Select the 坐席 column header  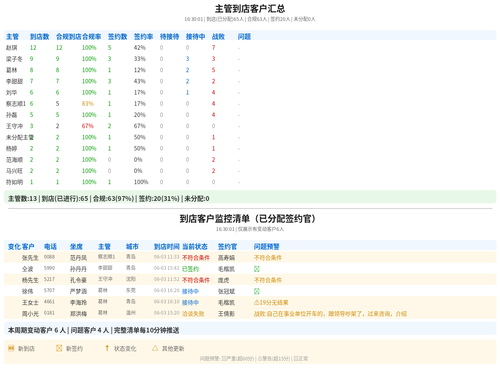pyautogui.click(x=76, y=246)
